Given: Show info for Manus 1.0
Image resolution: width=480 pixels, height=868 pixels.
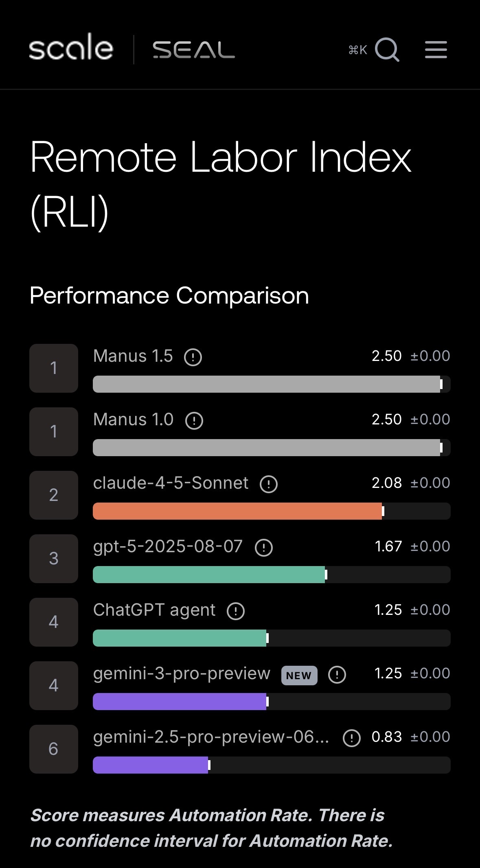Looking at the screenshot, I should tap(194, 421).
